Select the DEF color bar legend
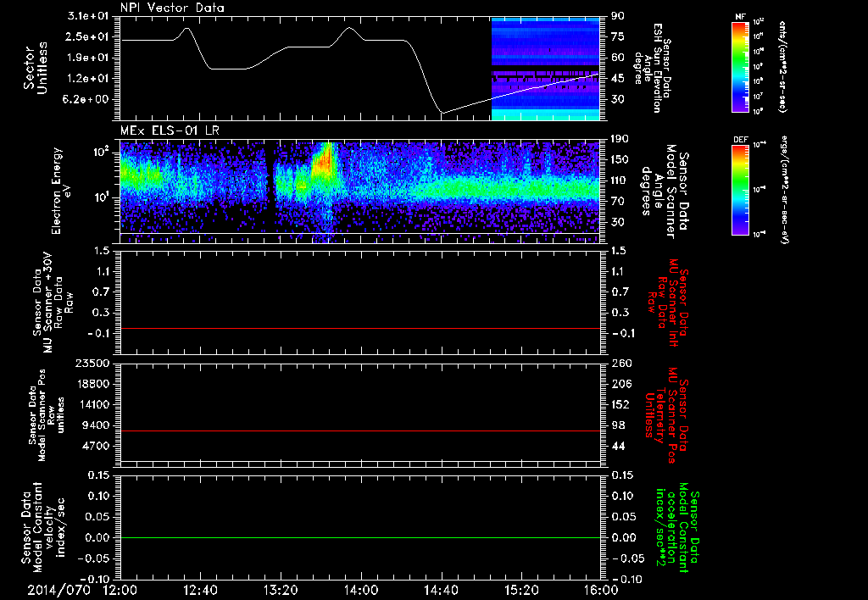The height and width of the screenshot is (600, 868). [x=740, y=190]
